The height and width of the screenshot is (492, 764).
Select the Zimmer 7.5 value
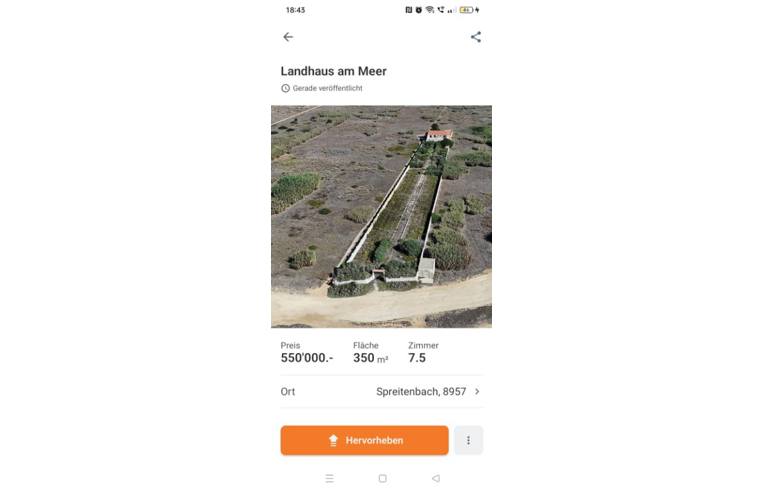[417, 358]
